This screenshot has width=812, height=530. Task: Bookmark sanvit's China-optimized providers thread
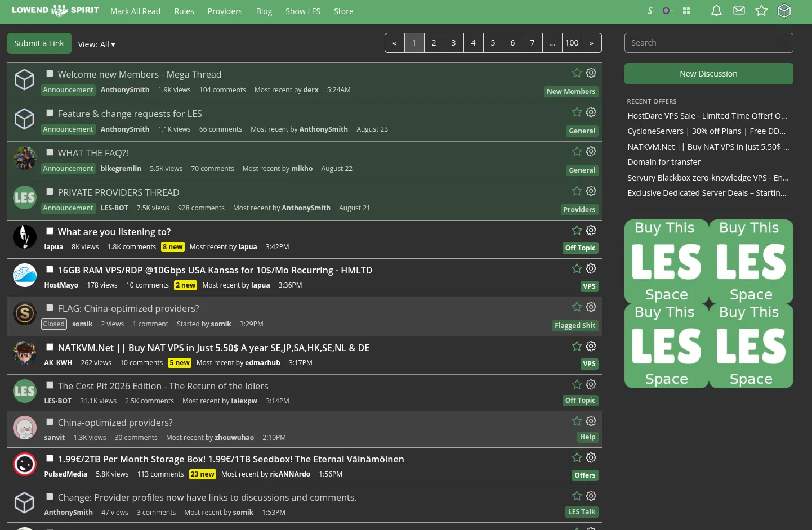pyautogui.click(x=577, y=421)
